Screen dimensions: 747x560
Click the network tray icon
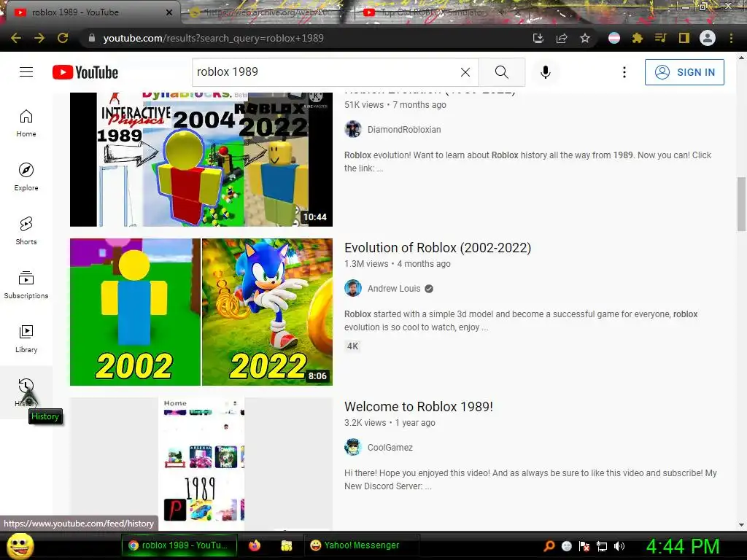(x=602, y=546)
